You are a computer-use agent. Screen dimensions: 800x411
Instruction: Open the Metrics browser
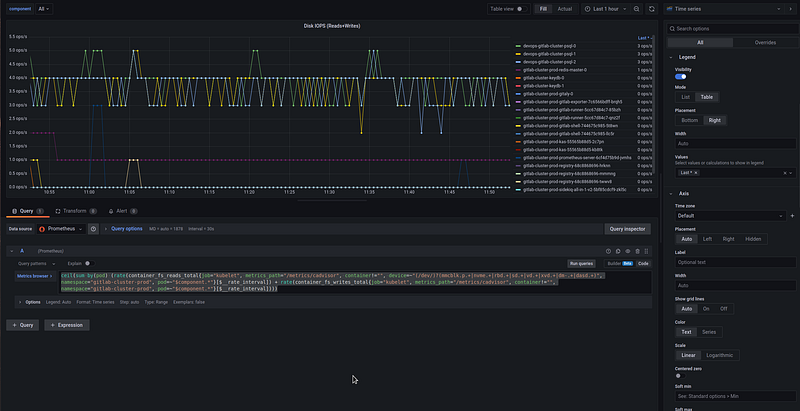pos(36,276)
